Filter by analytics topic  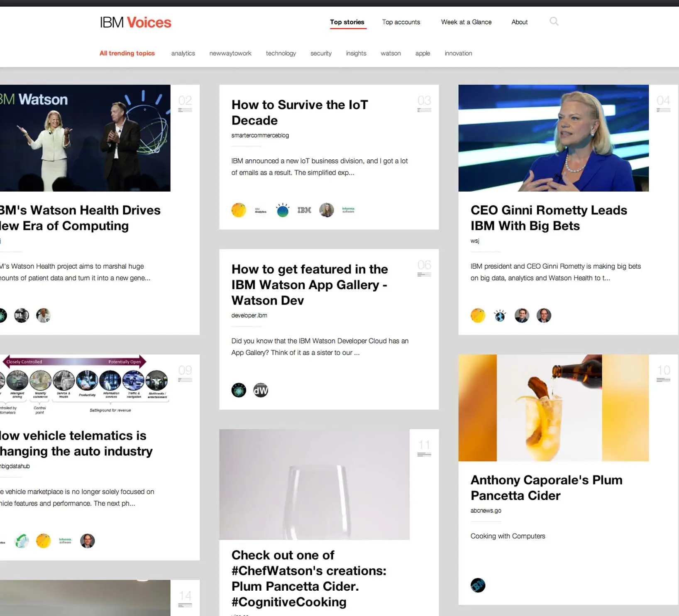[x=183, y=53]
